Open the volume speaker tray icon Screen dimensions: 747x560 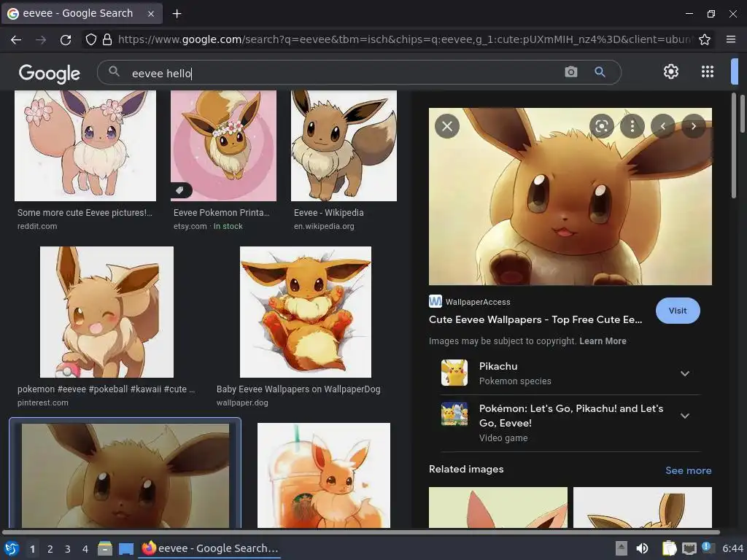pos(642,548)
